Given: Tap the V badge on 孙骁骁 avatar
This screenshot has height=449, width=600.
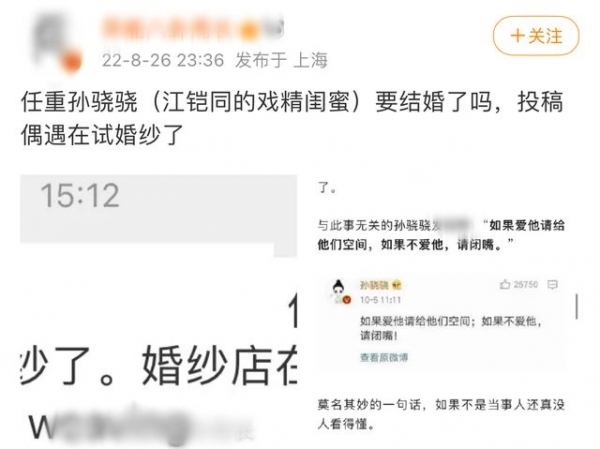Looking at the screenshot, I should coord(347,300).
